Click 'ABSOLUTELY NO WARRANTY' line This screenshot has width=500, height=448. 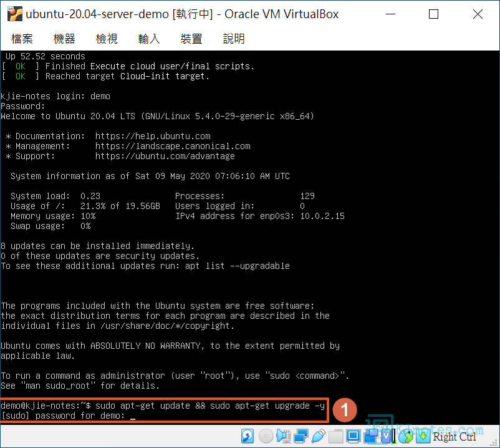[170, 346]
